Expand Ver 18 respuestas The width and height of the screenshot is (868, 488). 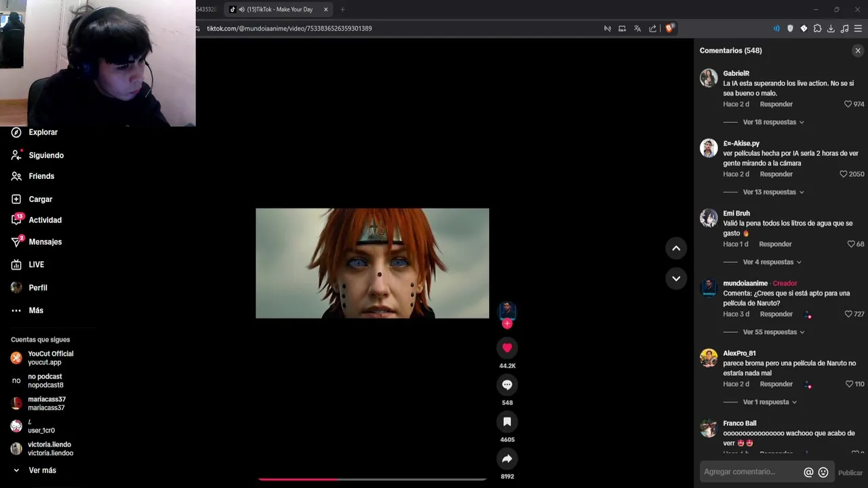pyautogui.click(x=773, y=122)
